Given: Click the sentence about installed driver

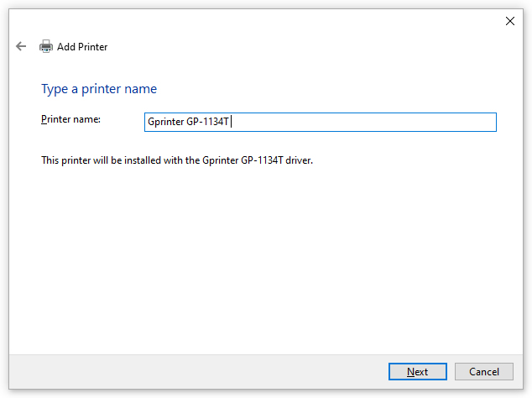Looking at the screenshot, I should click(177, 160).
